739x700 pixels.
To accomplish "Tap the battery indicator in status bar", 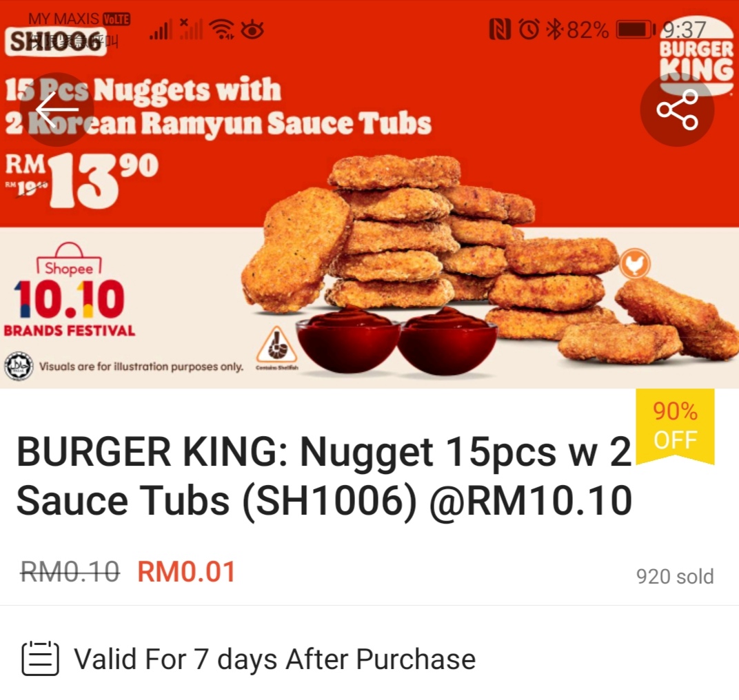I will 636,30.
